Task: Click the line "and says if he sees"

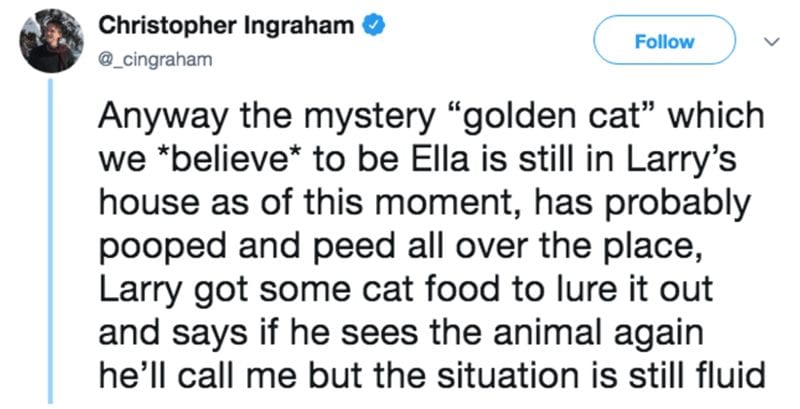Action: point(401,335)
